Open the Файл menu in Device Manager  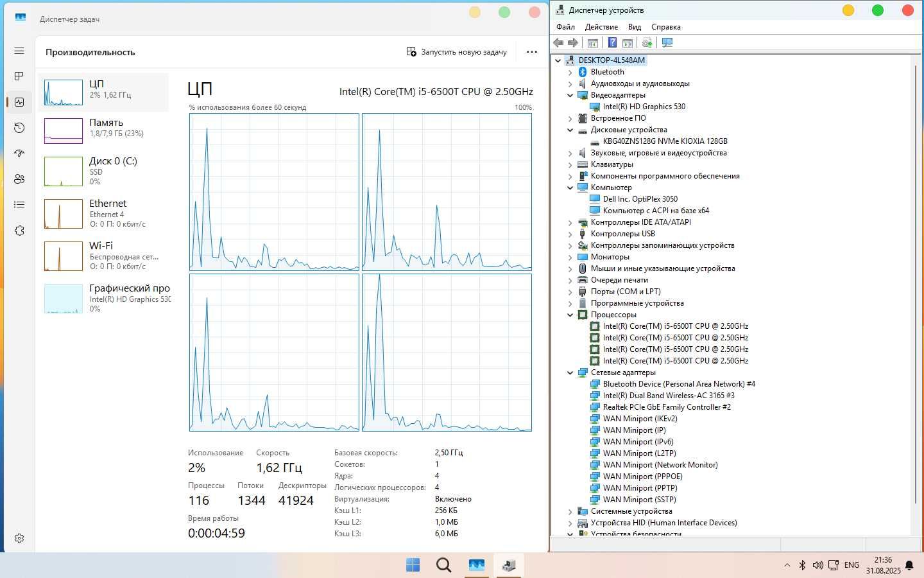pyautogui.click(x=565, y=27)
